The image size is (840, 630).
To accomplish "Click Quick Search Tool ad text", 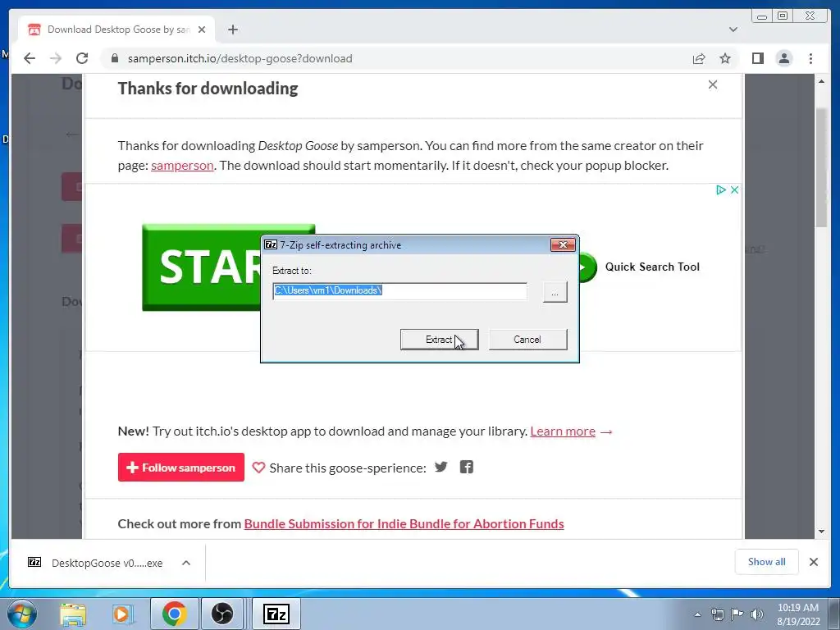I will tap(652, 267).
